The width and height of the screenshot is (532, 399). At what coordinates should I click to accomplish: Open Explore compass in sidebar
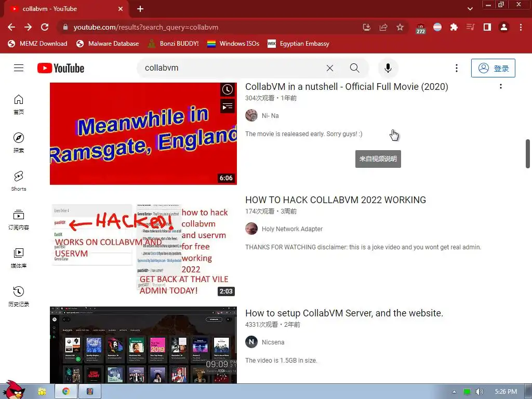(19, 142)
